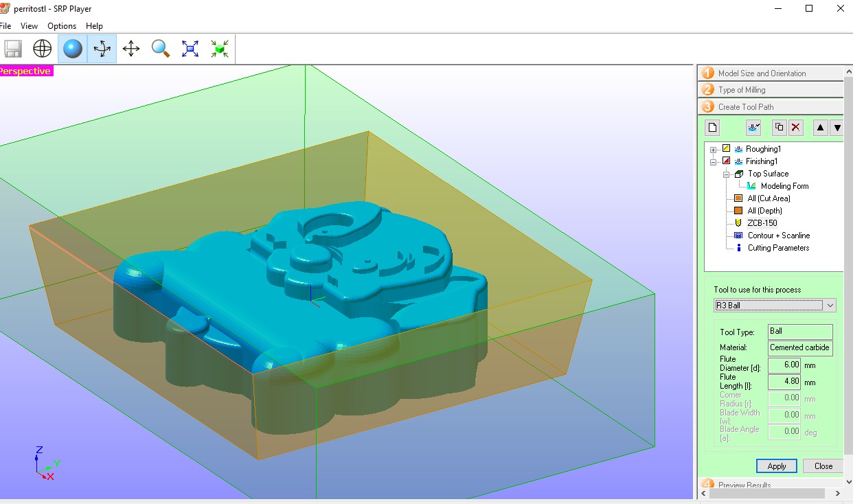Activate the pan move arrows tool
The image size is (853, 504).
131,49
